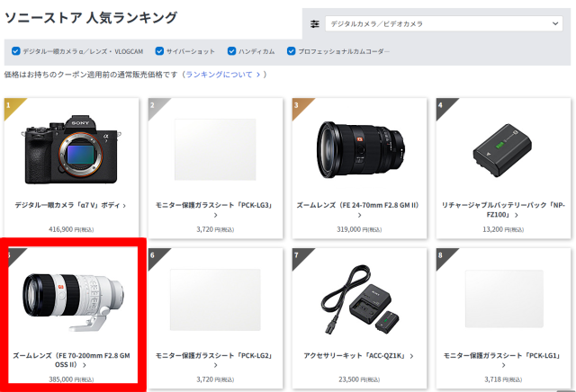Click the α7 V camera body image

tap(72, 147)
